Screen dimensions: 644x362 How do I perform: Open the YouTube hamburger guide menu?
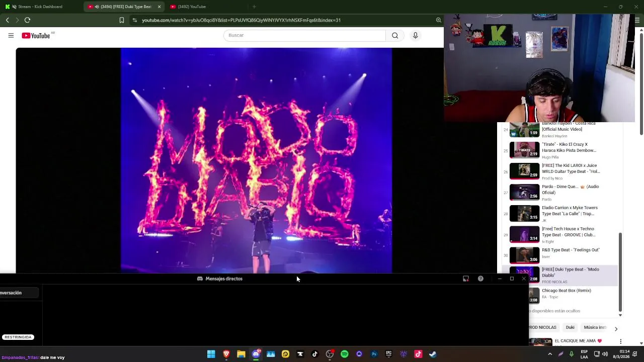tap(11, 35)
